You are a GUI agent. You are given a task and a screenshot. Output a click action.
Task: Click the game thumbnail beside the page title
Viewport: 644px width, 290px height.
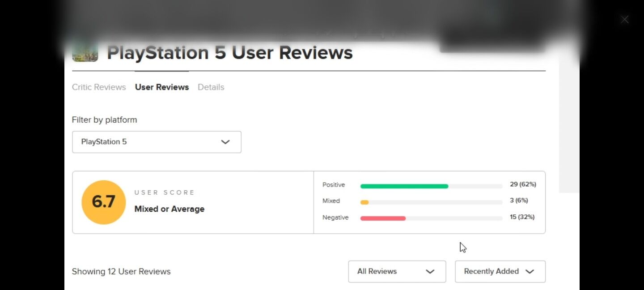pyautogui.click(x=85, y=52)
